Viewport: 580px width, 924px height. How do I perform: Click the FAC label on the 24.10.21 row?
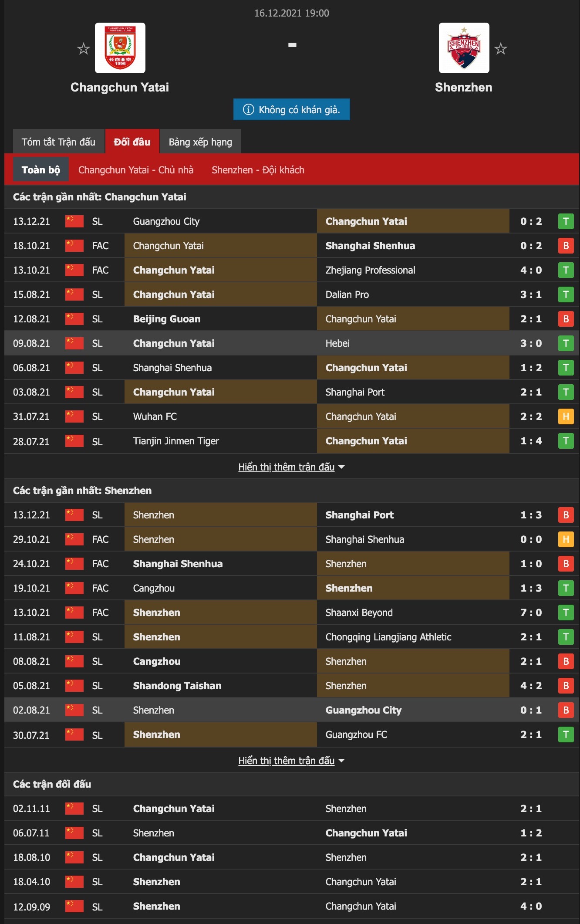point(100,564)
